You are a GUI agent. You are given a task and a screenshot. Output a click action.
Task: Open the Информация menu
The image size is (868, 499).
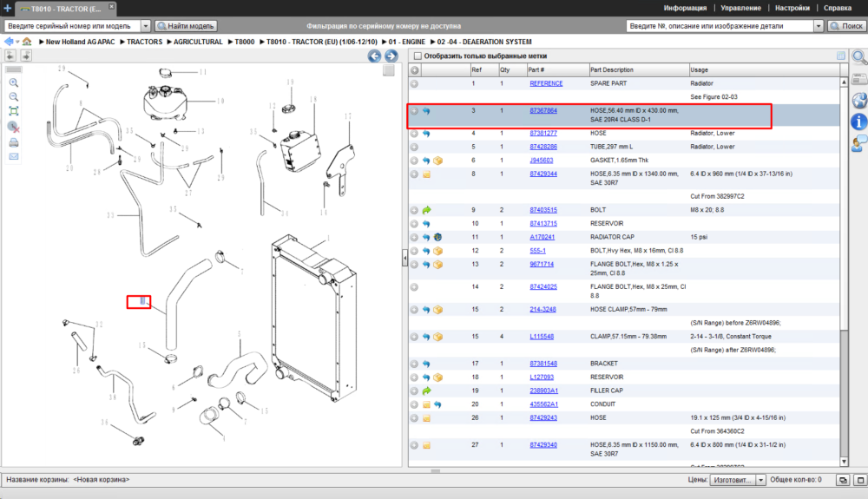point(686,8)
